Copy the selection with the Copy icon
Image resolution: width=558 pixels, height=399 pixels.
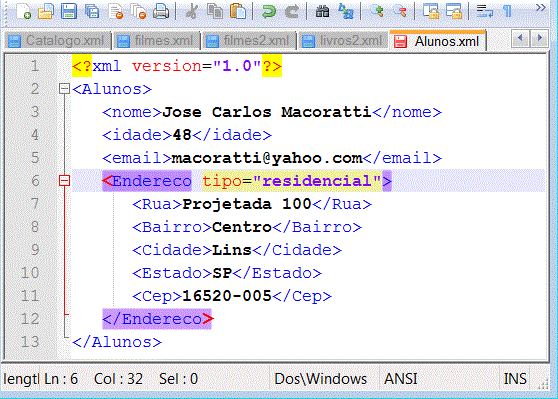(x=215, y=11)
